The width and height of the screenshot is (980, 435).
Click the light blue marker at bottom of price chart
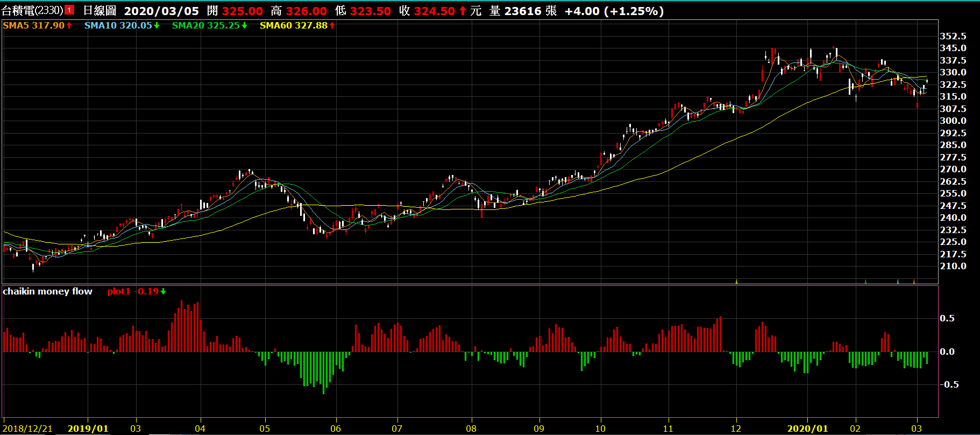click(898, 281)
